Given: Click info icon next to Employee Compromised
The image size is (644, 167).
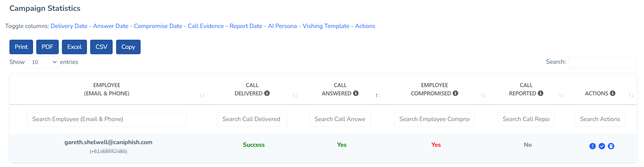Looking at the screenshot, I should (x=455, y=93).
